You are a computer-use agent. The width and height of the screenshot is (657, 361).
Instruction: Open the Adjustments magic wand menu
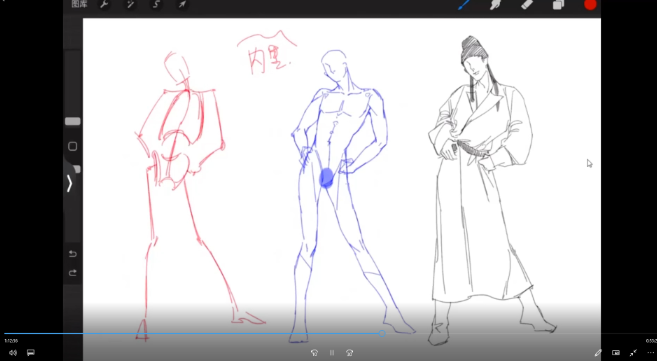[130, 5]
